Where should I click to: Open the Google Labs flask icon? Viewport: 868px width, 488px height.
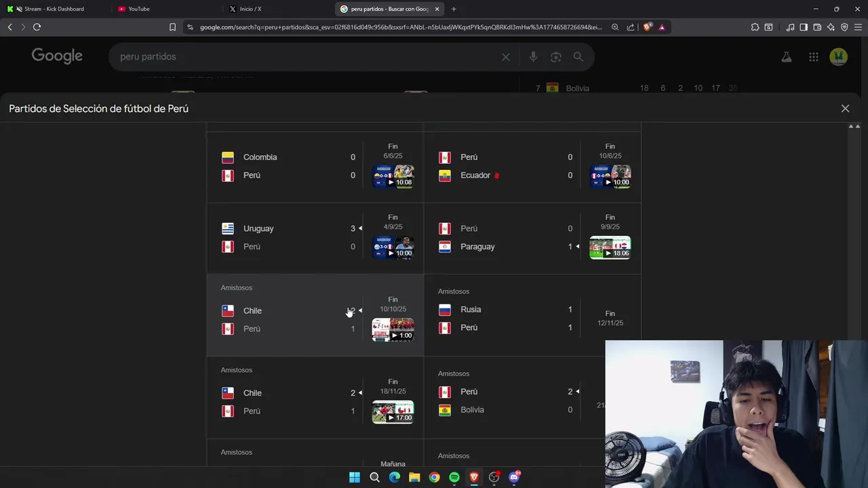tap(787, 57)
